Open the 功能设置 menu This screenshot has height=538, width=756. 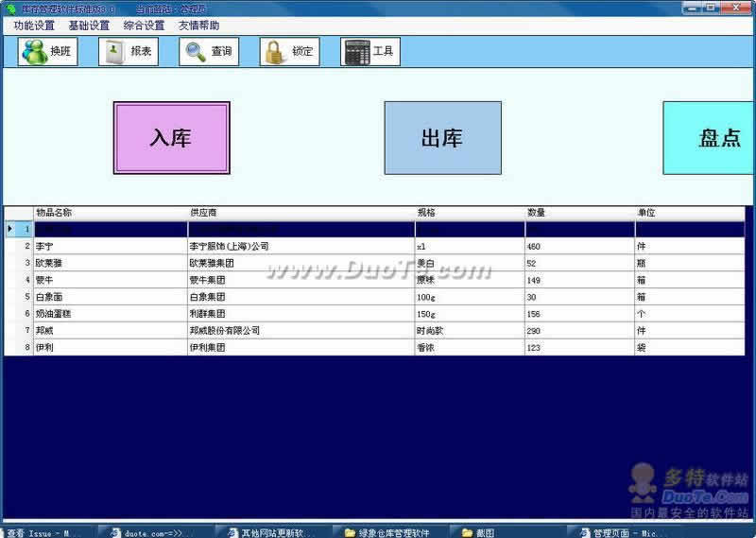(x=34, y=26)
